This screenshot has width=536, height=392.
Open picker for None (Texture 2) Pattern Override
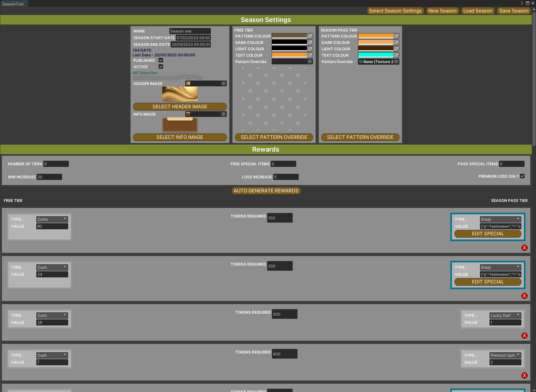click(x=395, y=61)
